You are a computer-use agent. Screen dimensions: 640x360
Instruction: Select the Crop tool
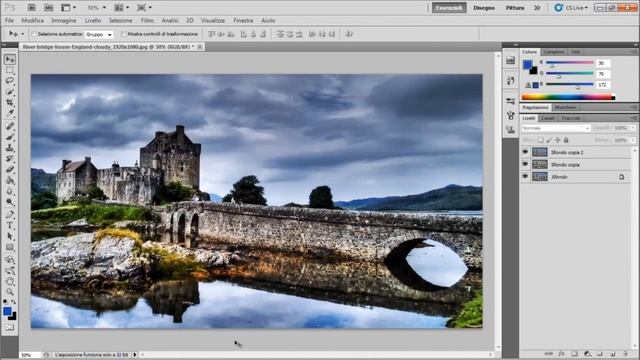pyautogui.click(x=10, y=102)
